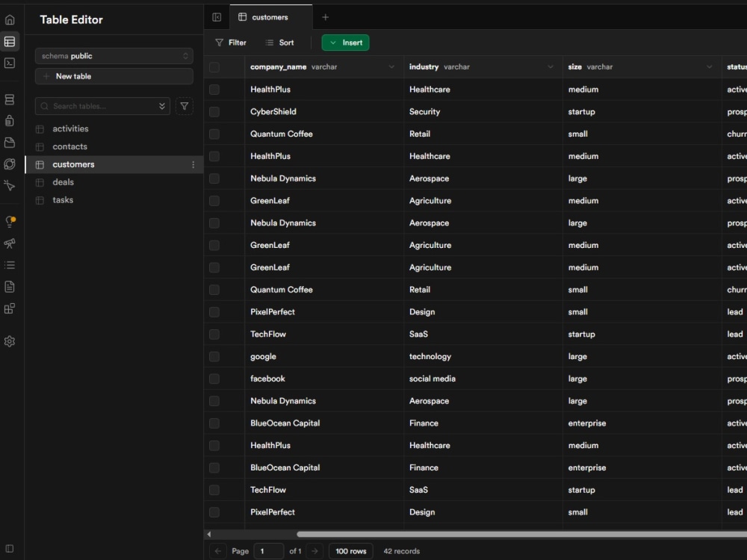
Task: Toggle the select-all header checkbox
Action: coord(214,67)
